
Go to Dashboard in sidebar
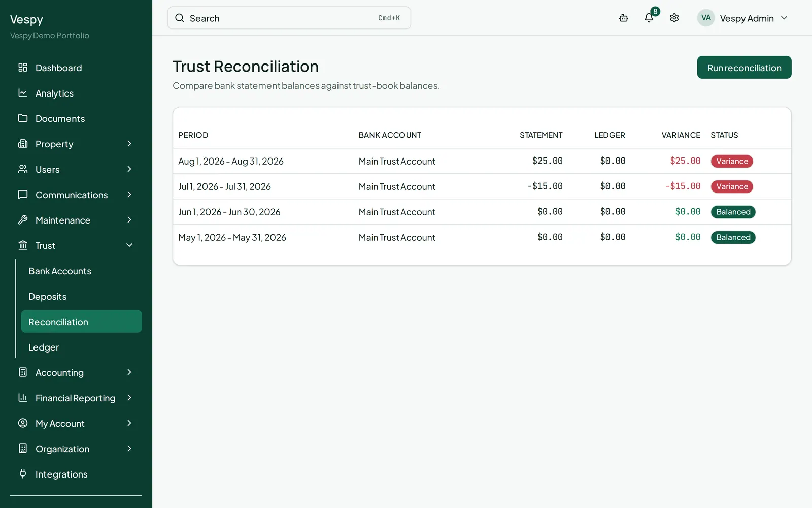pyautogui.click(x=76, y=68)
